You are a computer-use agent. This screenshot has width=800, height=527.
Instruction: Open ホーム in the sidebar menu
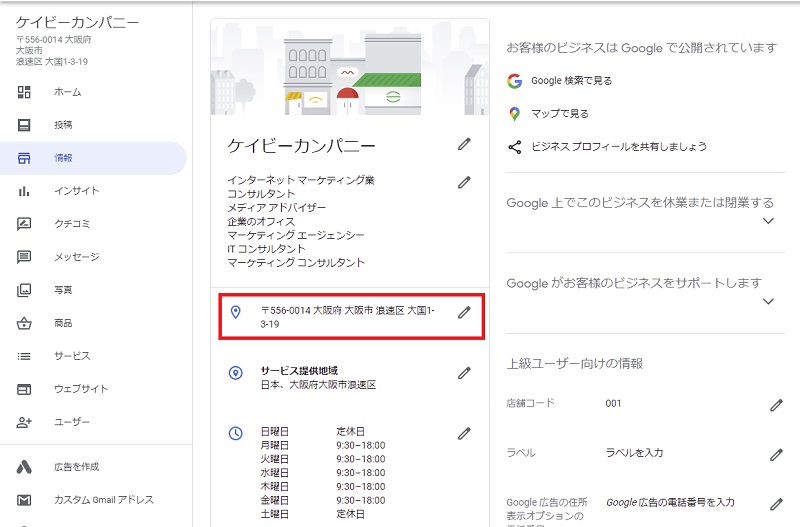(93, 92)
